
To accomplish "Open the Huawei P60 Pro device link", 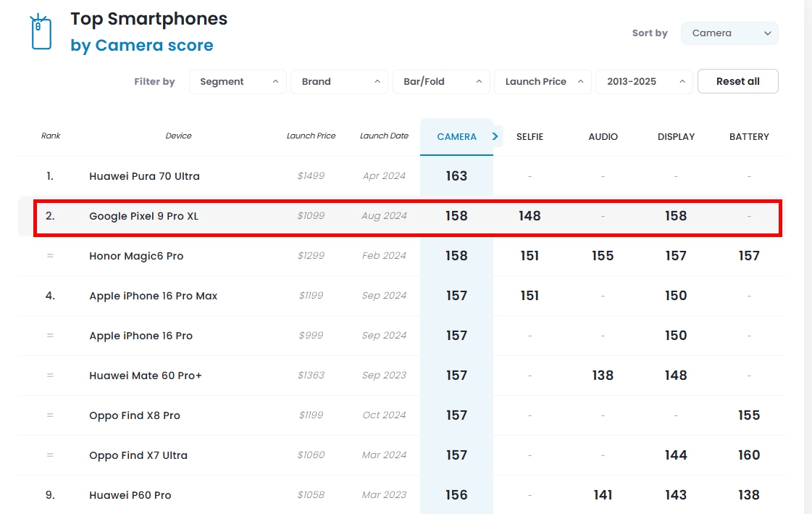I will tap(130, 495).
